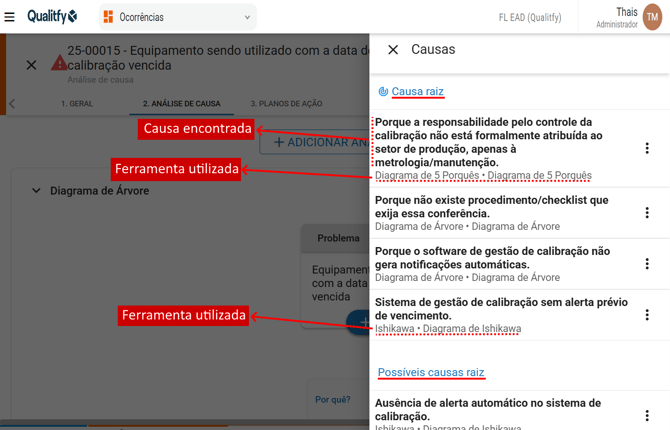Open the Ocorrências module dropdown
The width and height of the screenshot is (670, 430).
tap(177, 17)
